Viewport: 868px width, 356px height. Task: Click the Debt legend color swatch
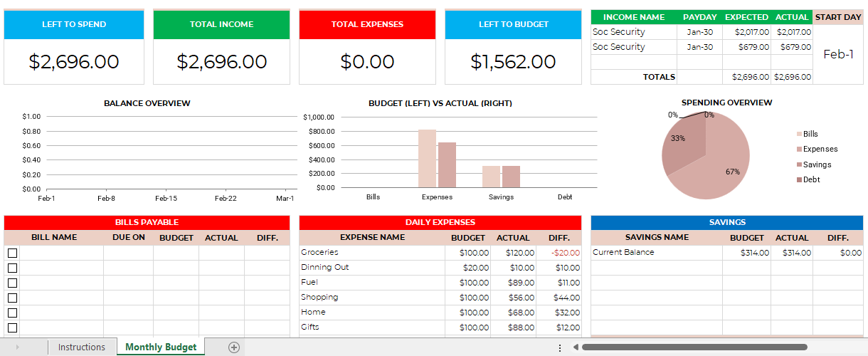pos(798,179)
